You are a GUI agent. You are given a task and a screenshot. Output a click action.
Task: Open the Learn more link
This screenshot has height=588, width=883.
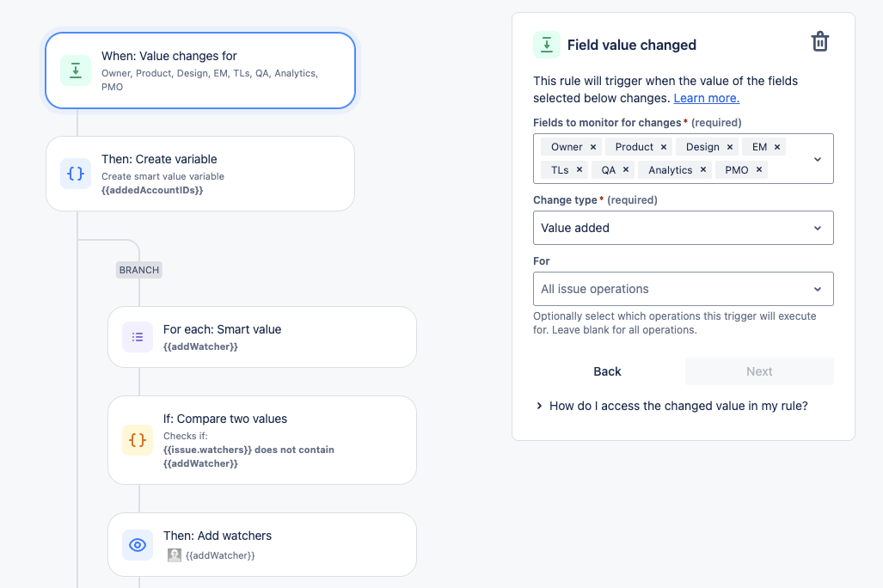point(706,98)
